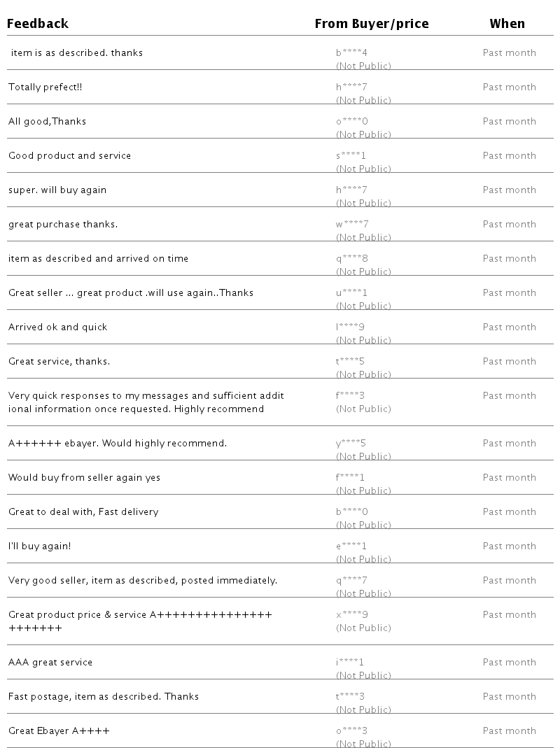Click the Feedback column header
Viewport: 560px width, 748px height.
coord(38,24)
